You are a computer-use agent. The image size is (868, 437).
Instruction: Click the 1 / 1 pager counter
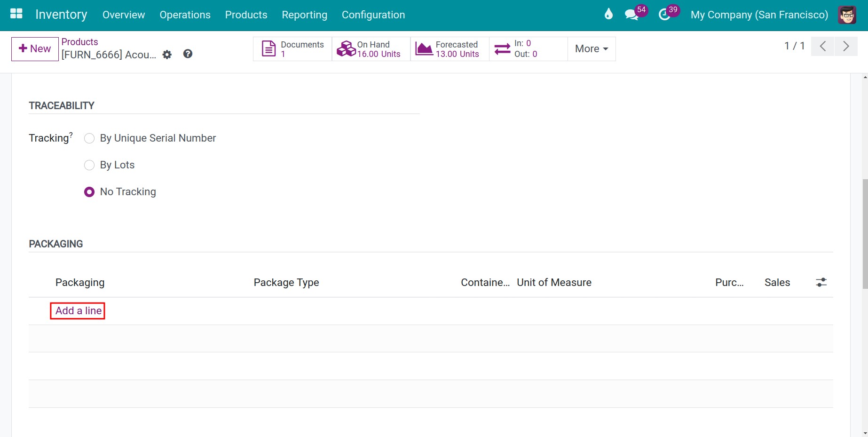coord(794,46)
